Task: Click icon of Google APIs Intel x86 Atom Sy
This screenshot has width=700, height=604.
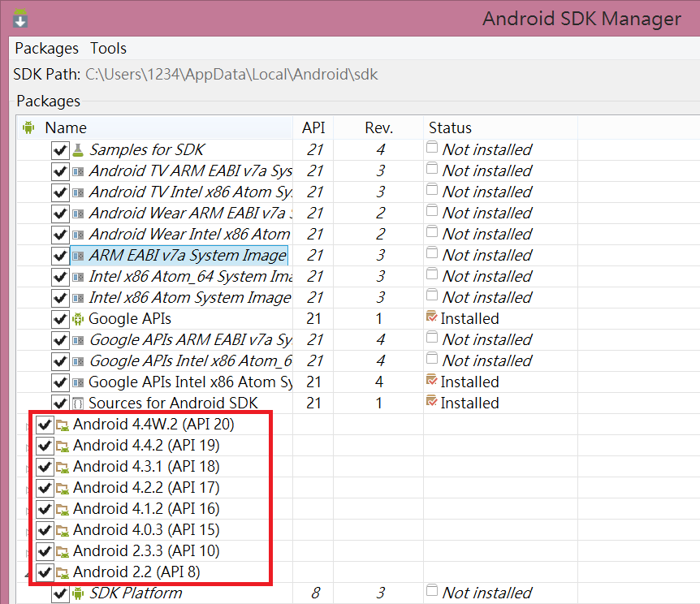Action: pyautogui.click(x=78, y=382)
